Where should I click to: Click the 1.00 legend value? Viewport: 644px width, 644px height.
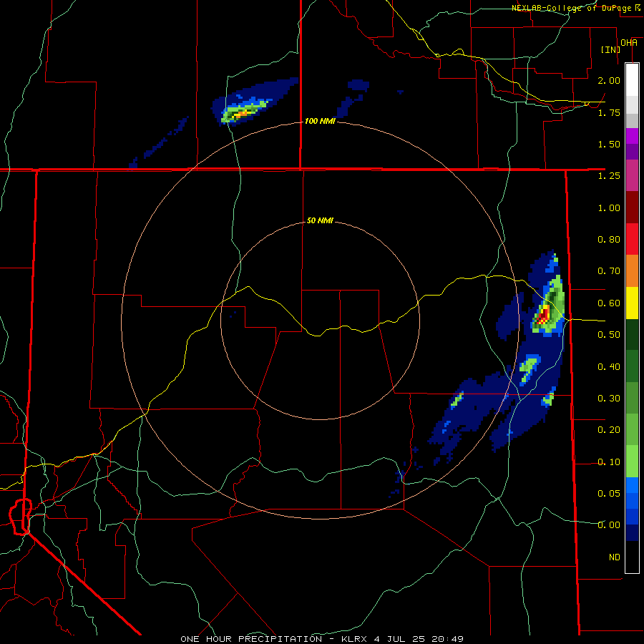tap(609, 208)
